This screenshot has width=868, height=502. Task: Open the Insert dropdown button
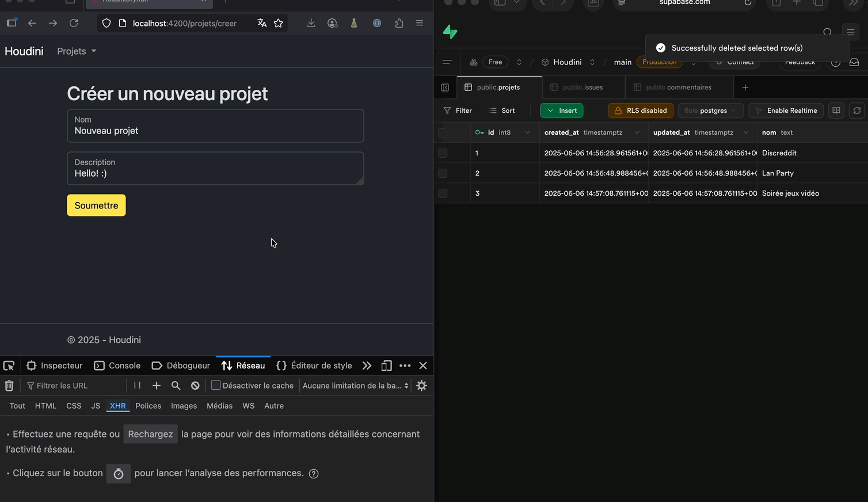tap(562, 111)
